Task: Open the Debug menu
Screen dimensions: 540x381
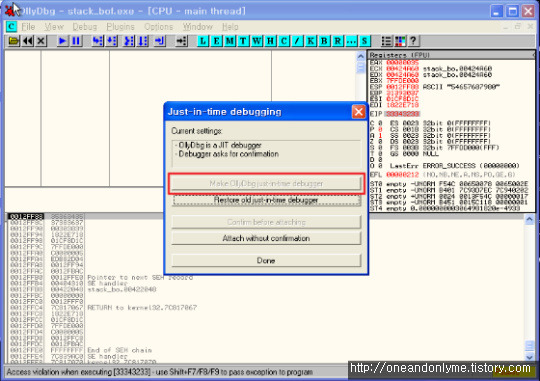Action: point(85,27)
